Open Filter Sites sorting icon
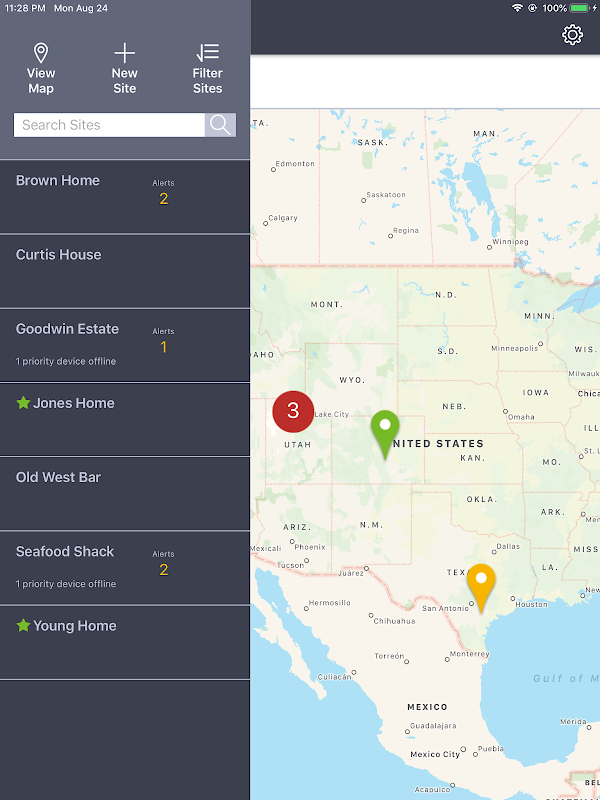The width and height of the screenshot is (600, 800). point(208,53)
